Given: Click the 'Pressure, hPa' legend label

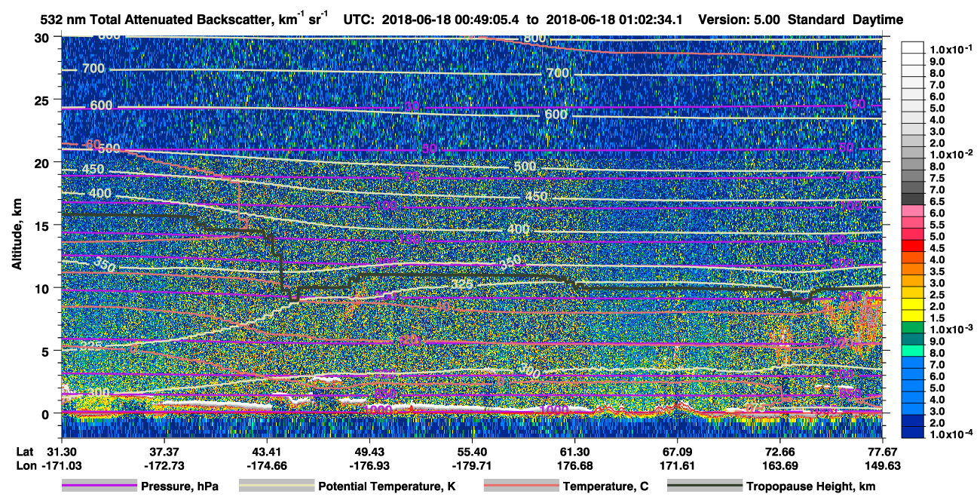Looking at the screenshot, I should (179, 486).
